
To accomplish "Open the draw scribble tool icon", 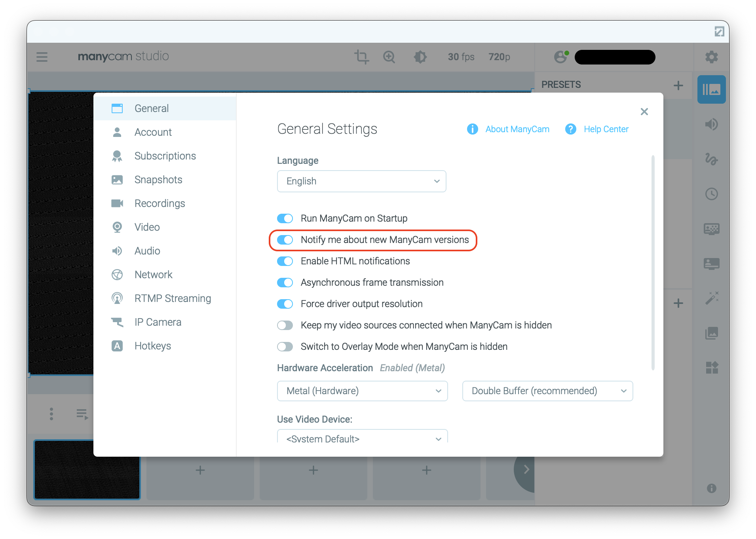I will [x=712, y=159].
